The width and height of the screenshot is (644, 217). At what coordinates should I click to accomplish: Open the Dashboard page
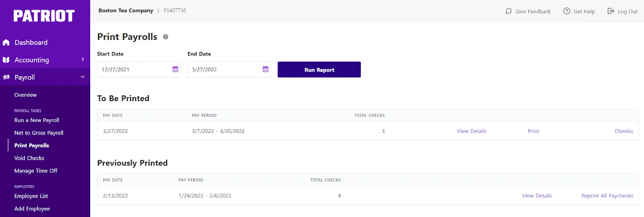(31, 42)
